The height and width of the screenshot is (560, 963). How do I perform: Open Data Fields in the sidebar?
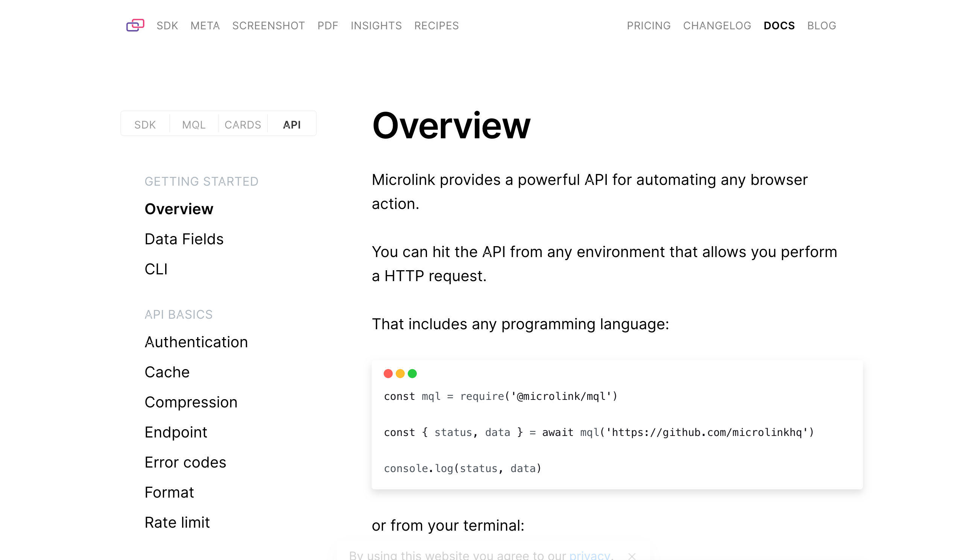(x=184, y=239)
